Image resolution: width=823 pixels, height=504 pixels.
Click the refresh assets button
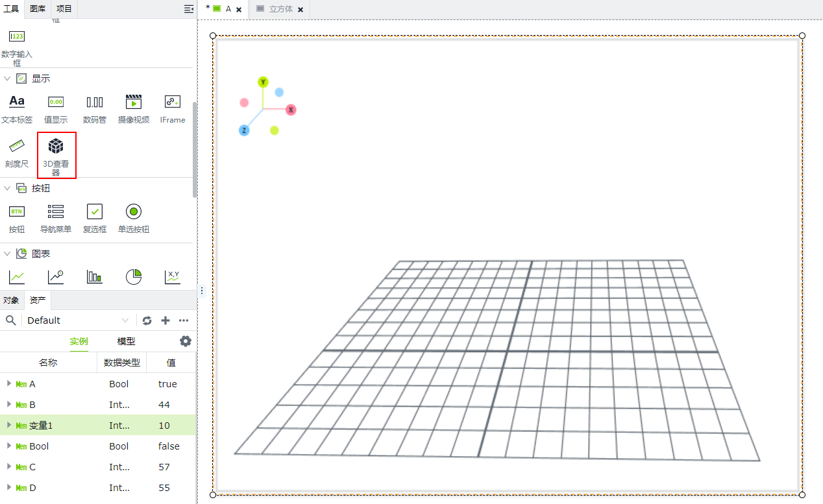click(147, 320)
